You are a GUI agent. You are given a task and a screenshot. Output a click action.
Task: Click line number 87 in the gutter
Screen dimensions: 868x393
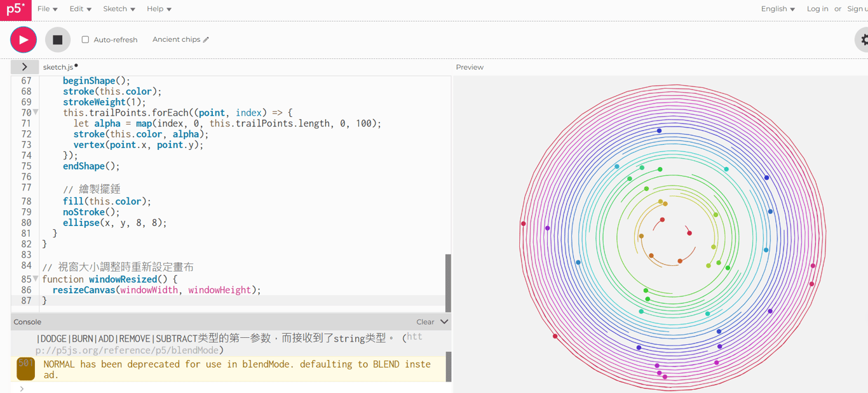coord(26,301)
